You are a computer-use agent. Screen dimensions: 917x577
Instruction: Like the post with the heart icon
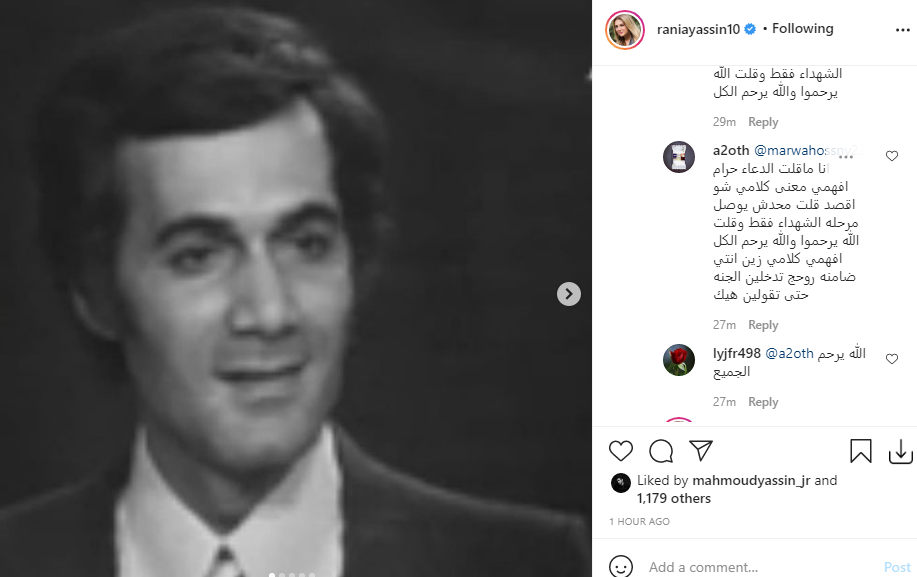click(x=620, y=451)
